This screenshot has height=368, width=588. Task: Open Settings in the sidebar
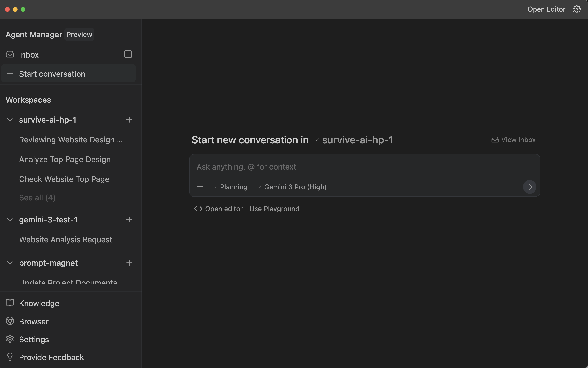point(34,339)
